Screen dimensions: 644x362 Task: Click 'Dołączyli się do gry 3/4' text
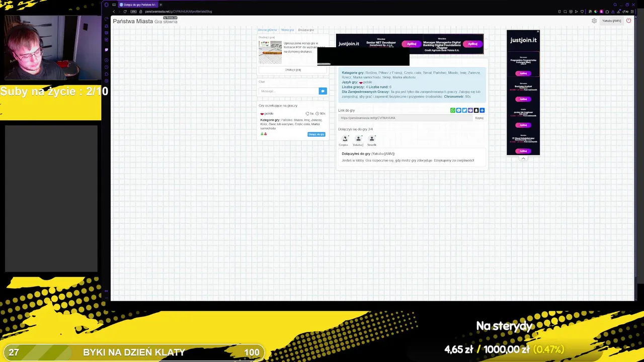point(355,129)
